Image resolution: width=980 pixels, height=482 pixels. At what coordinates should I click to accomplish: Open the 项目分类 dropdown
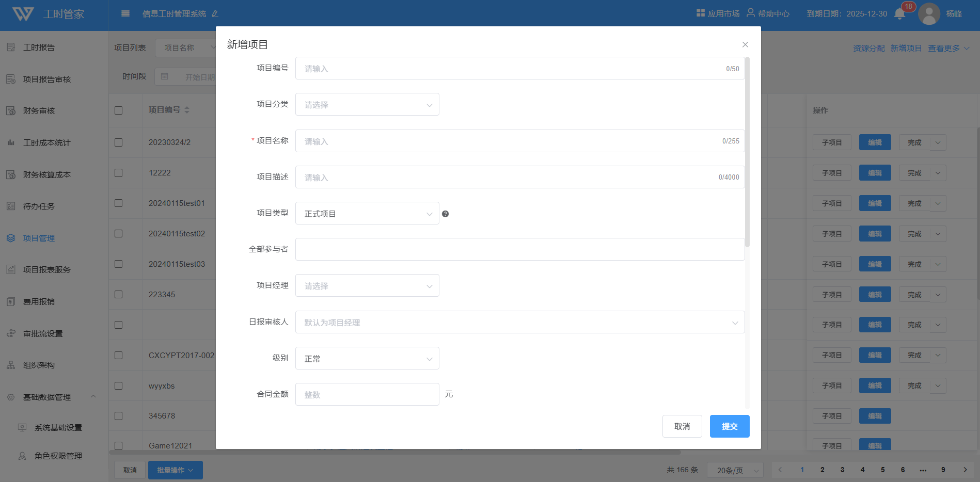pos(367,105)
